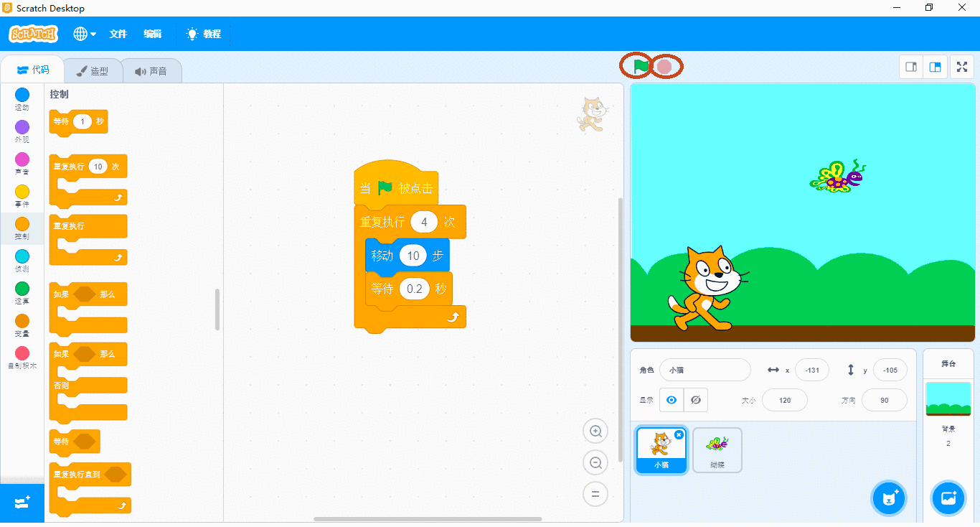This screenshot has width=980, height=527.
Task: Open the choose a backdrop button
Action: pyautogui.click(x=948, y=498)
